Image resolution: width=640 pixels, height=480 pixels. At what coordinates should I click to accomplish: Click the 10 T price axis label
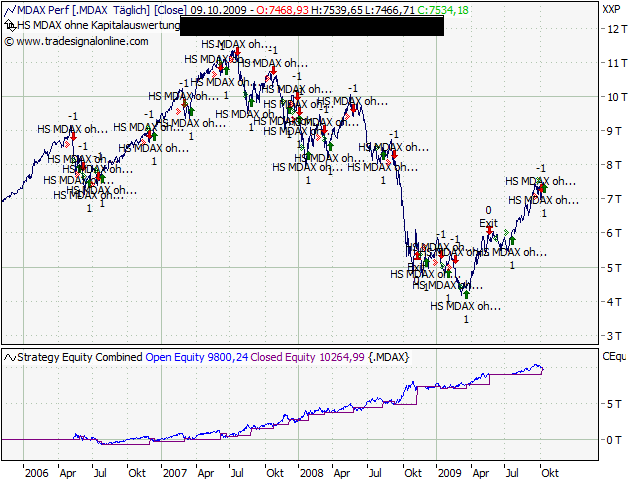pos(616,97)
